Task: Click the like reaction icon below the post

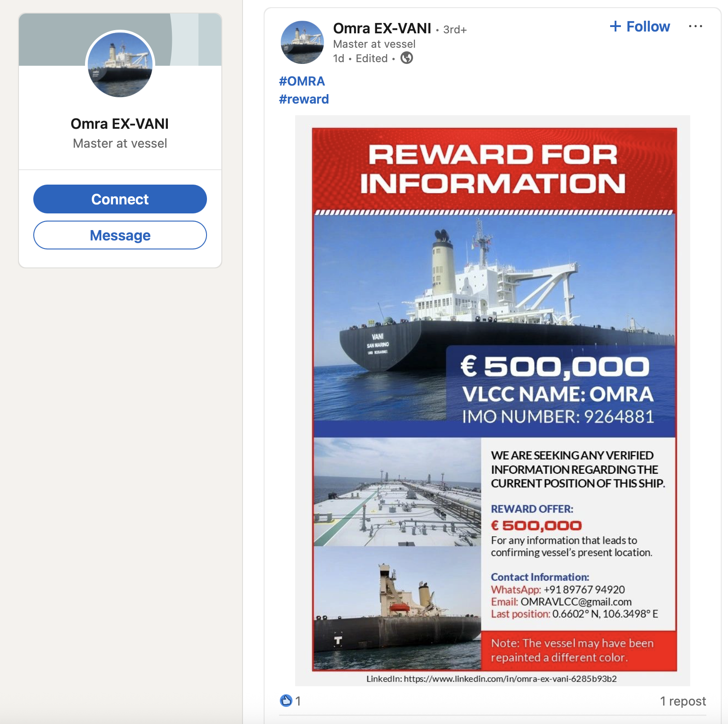Action: 286,701
